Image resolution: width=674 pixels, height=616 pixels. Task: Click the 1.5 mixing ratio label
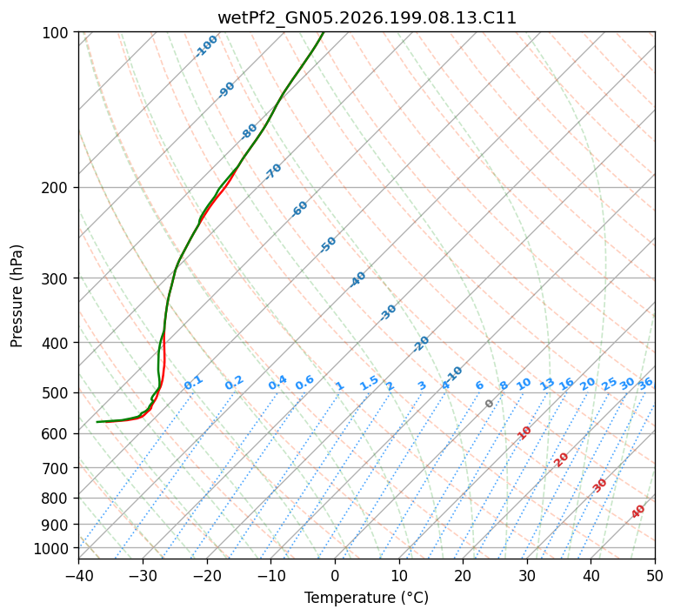[370, 383]
